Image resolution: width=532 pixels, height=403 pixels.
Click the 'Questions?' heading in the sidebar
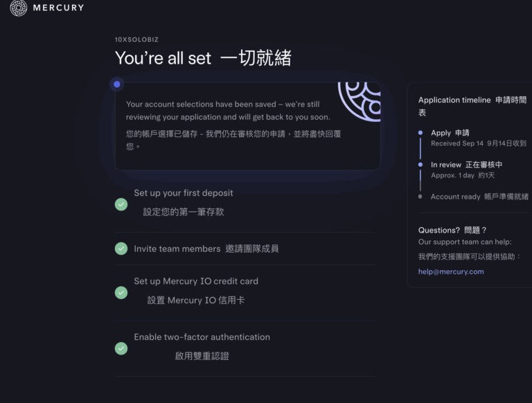point(439,230)
